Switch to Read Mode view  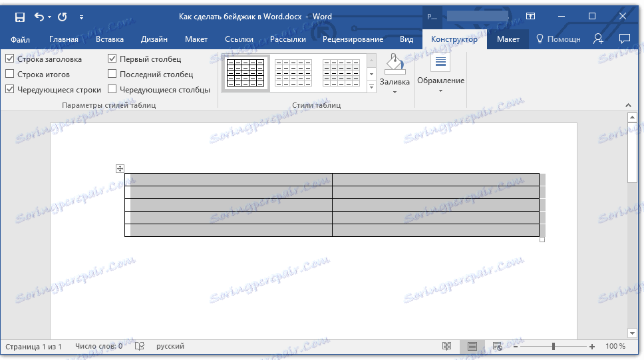(447, 347)
